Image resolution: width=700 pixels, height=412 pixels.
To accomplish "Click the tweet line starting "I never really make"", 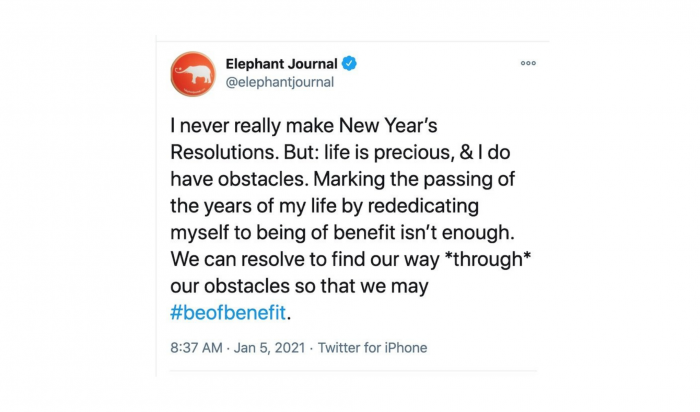I will pos(304,125).
